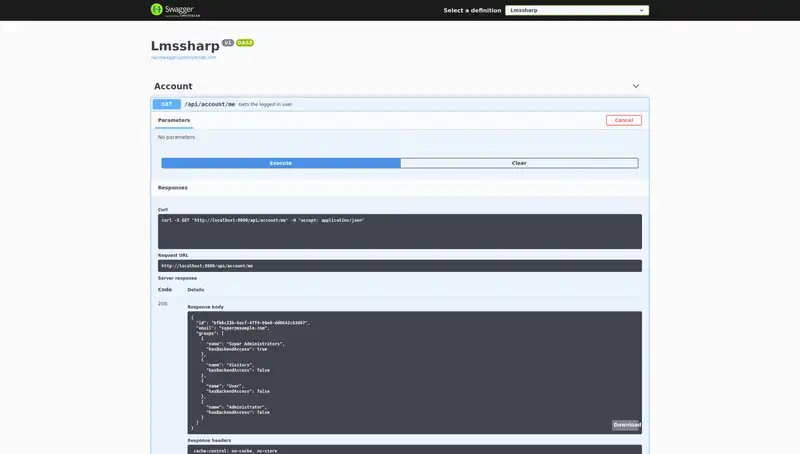
Task: Click the OAS3 badge
Action: tap(245, 43)
